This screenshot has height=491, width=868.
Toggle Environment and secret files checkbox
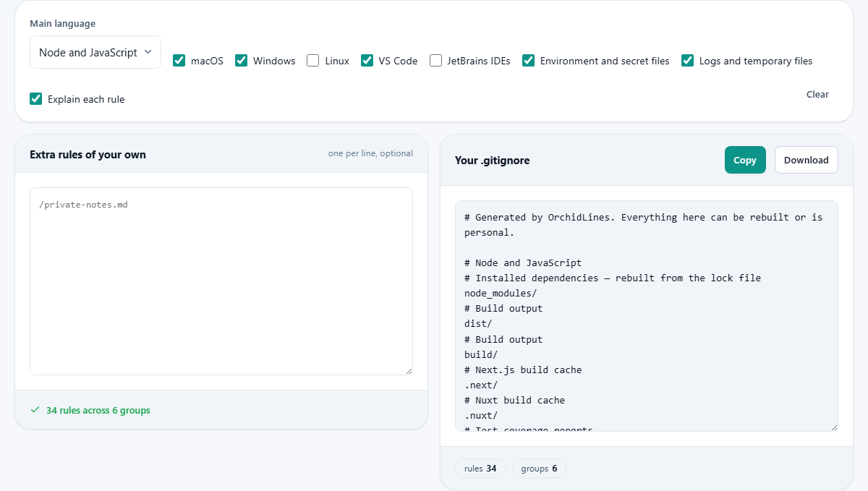529,61
